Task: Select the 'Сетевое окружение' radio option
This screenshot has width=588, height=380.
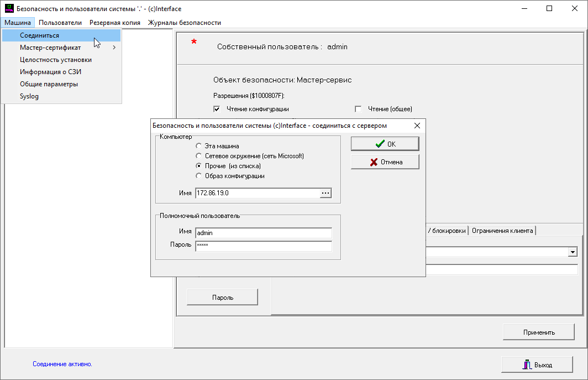Action: pos(199,156)
